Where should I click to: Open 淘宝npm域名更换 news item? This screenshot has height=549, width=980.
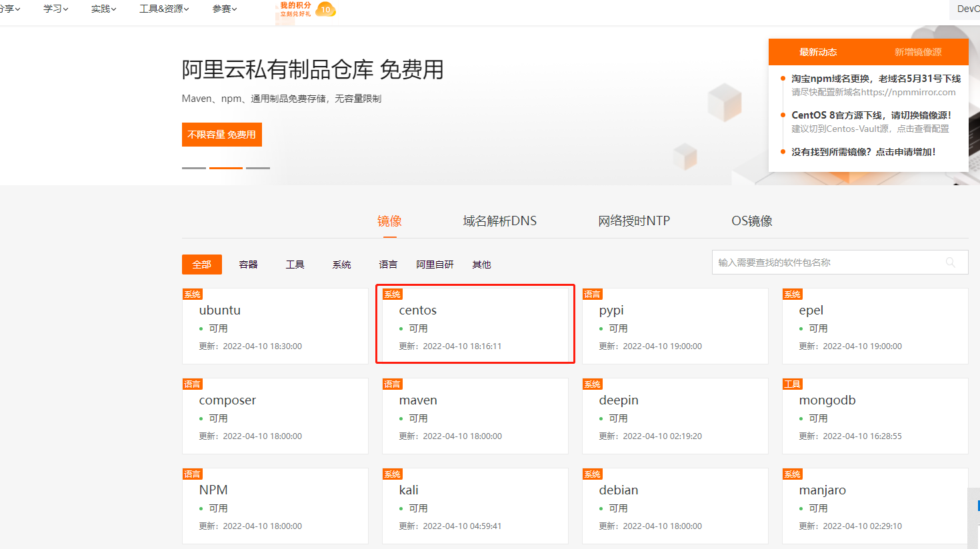pyautogui.click(x=876, y=79)
